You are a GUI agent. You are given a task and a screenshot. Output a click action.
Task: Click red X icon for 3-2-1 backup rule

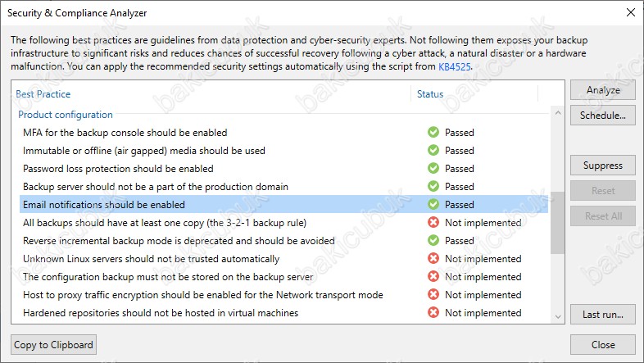[x=433, y=223]
